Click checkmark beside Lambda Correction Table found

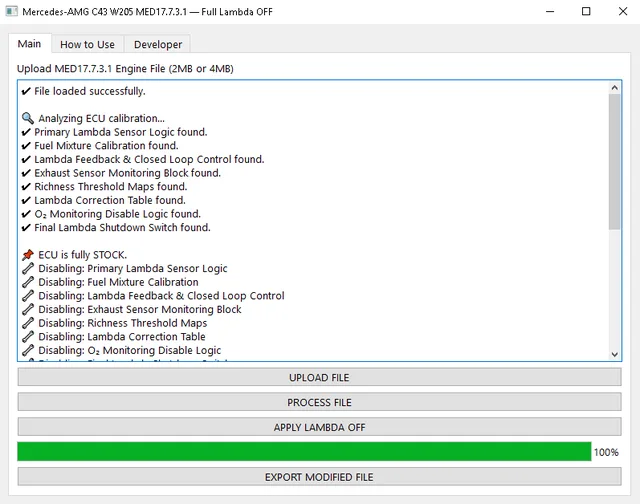tap(26, 200)
